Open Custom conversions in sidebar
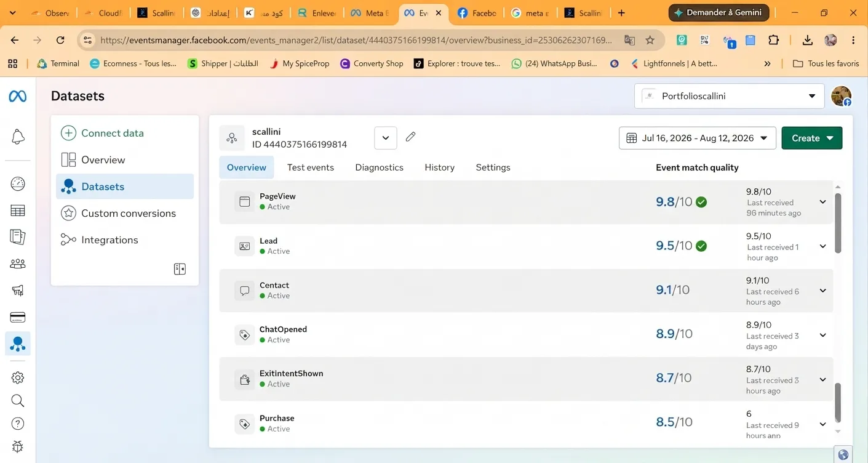The height and width of the screenshot is (463, 868). pos(125,213)
